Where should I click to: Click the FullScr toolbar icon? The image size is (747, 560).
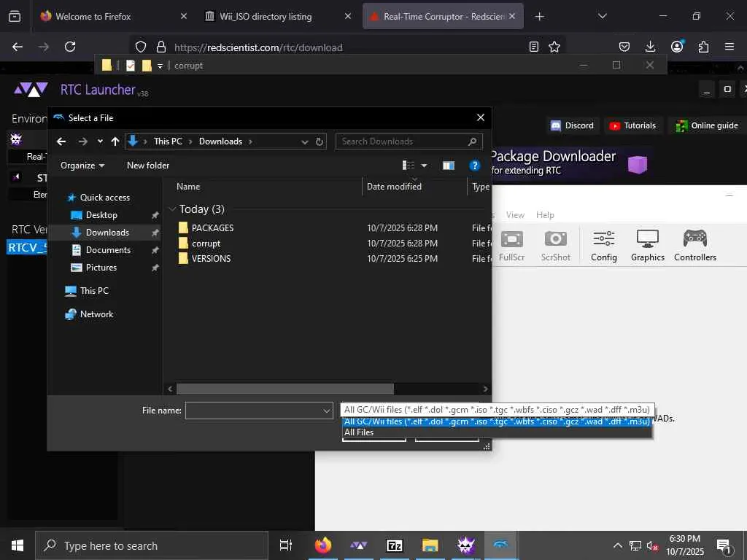point(511,246)
